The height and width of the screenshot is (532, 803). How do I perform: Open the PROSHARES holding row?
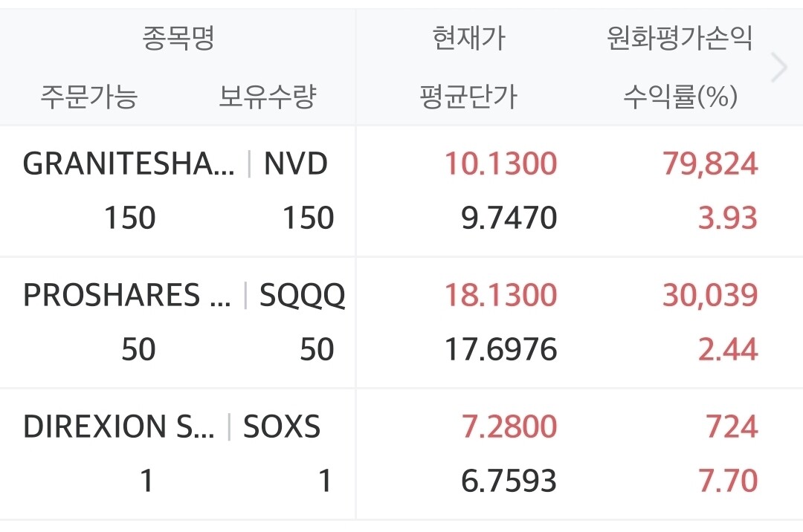pos(401,322)
